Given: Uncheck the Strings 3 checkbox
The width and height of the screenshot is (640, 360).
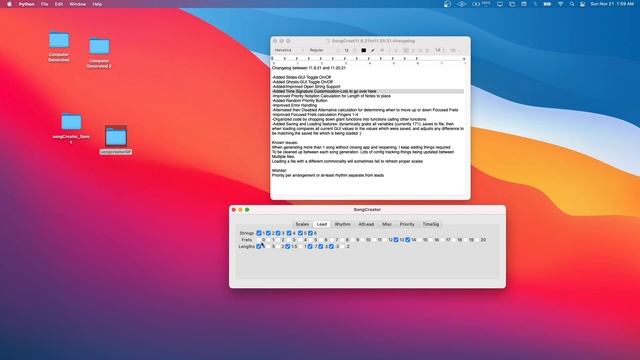Looking at the screenshot, I should [x=278, y=233].
